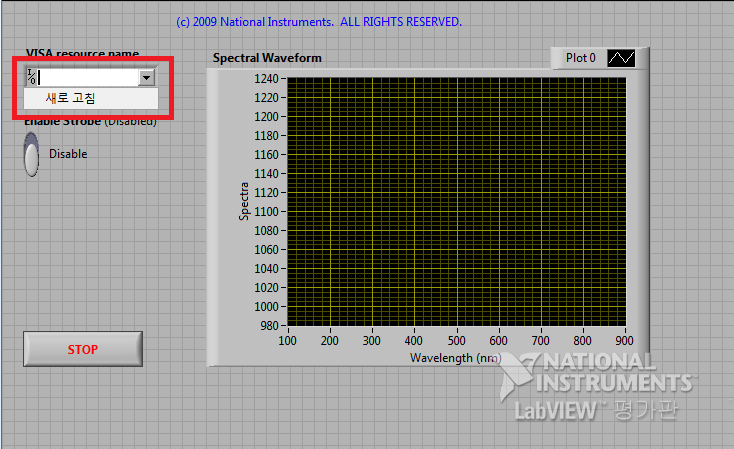Click inside the Spectral Waveform plot grid
The image size is (734, 449).
click(457, 201)
